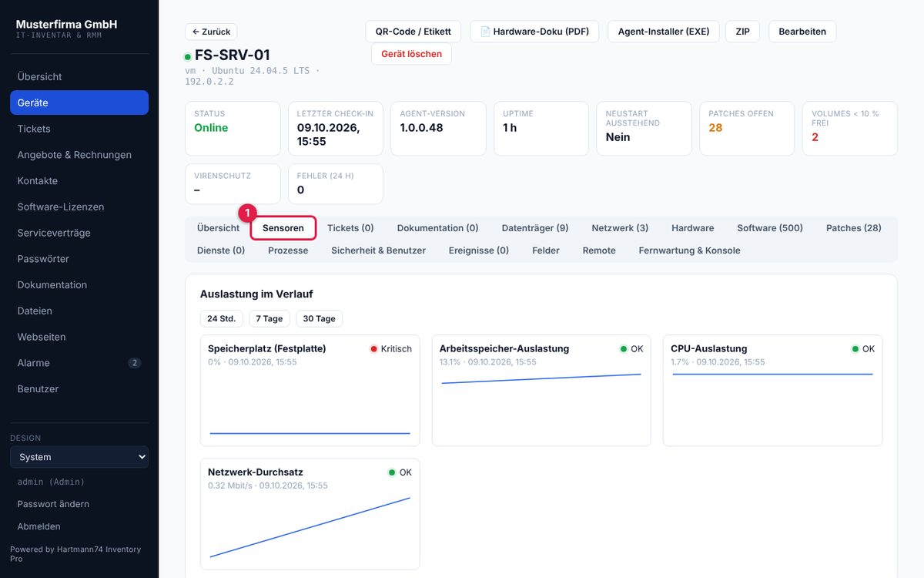Select the 7 Tage time range
924x578 pixels.
click(269, 319)
